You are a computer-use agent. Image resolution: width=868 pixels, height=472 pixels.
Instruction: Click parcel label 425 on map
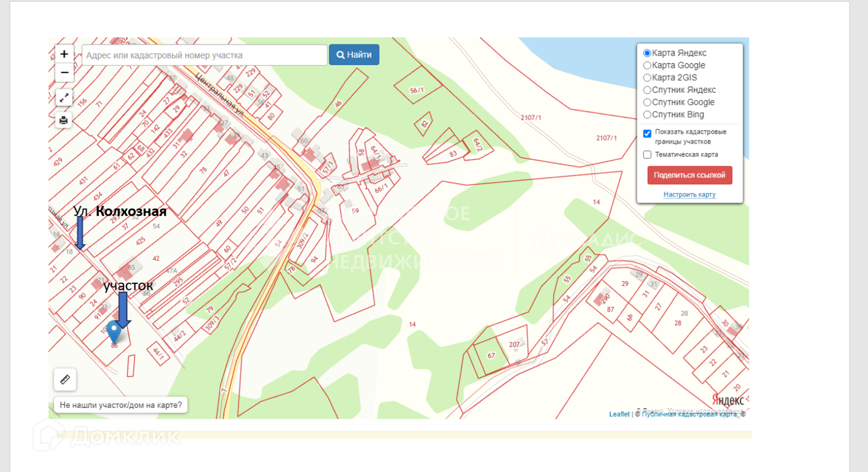click(x=141, y=241)
